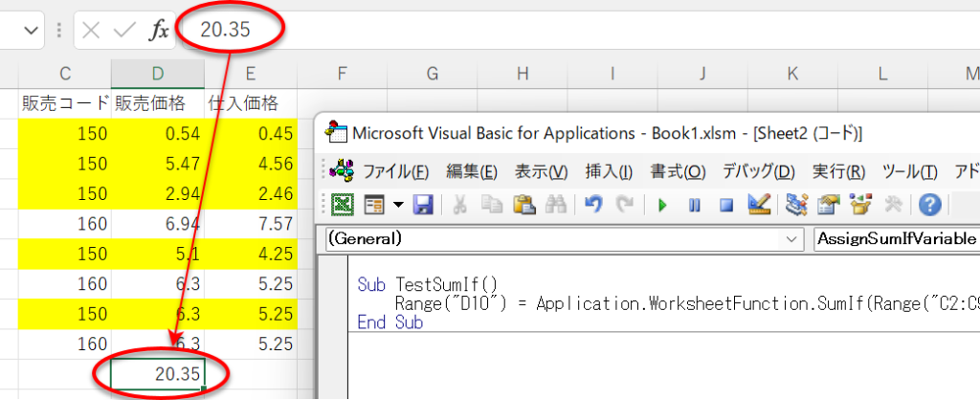
Task: Click the formula bar showing 20.35
Action: [x=581, y=30]
